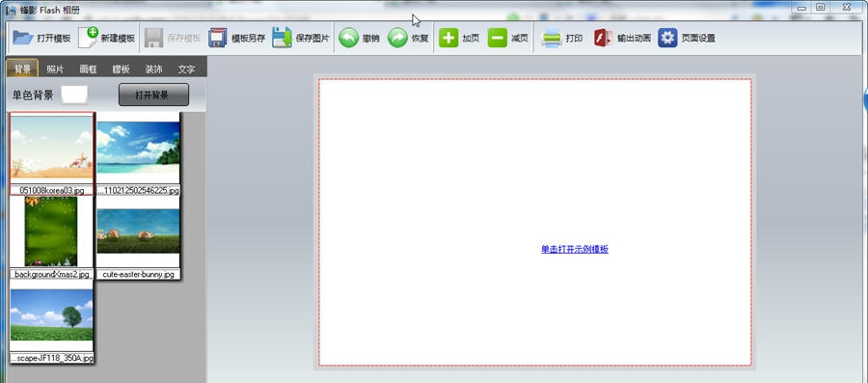Click the backgroundXmas2.jpg file name
Viewport: 868px width, 383px height.
click(x=51, y=274)
